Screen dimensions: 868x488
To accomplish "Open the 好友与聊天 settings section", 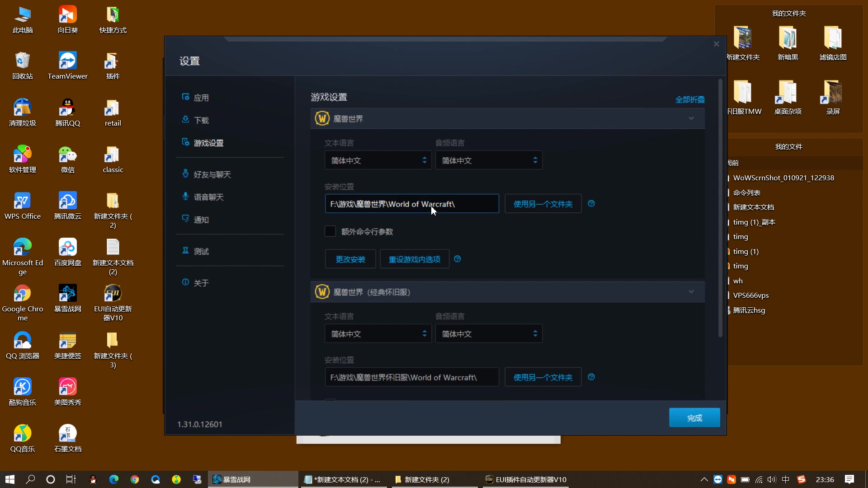I will (212, 174).
